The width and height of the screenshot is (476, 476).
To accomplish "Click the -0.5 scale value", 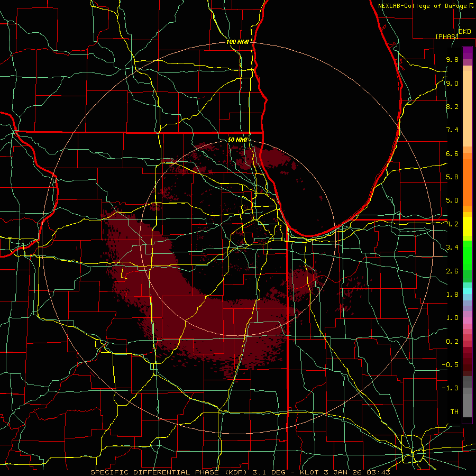I will tap(450, 365).
